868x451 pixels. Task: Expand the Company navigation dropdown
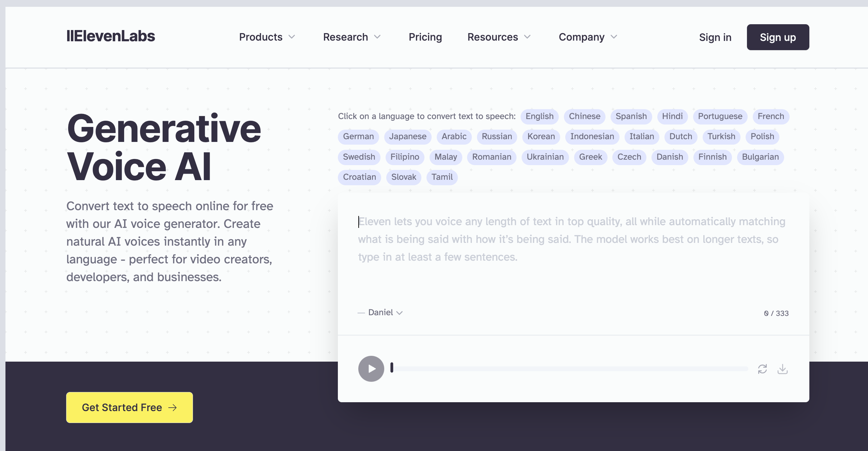[588, 37]
